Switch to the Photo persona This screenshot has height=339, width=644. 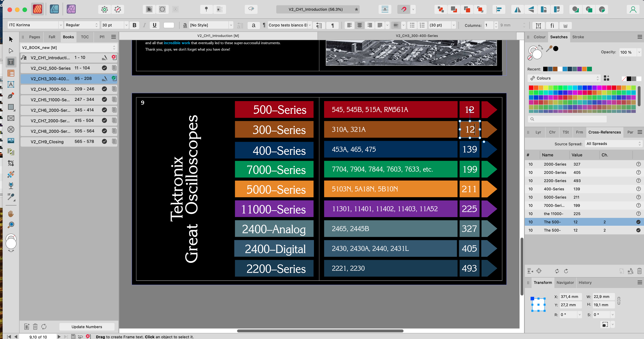(71, 9)
